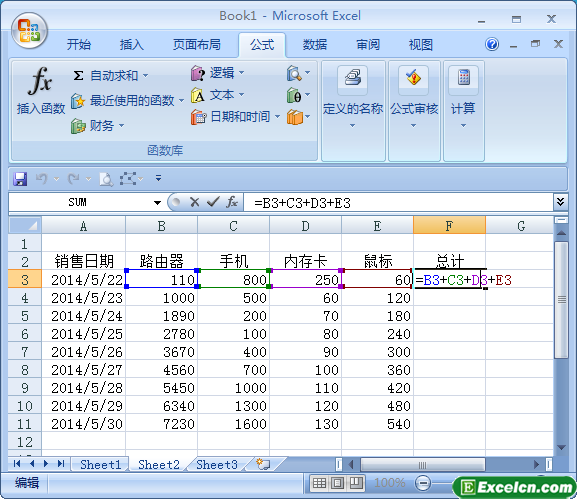Open the Data (数据) ribbon tab

pos(315,45)
